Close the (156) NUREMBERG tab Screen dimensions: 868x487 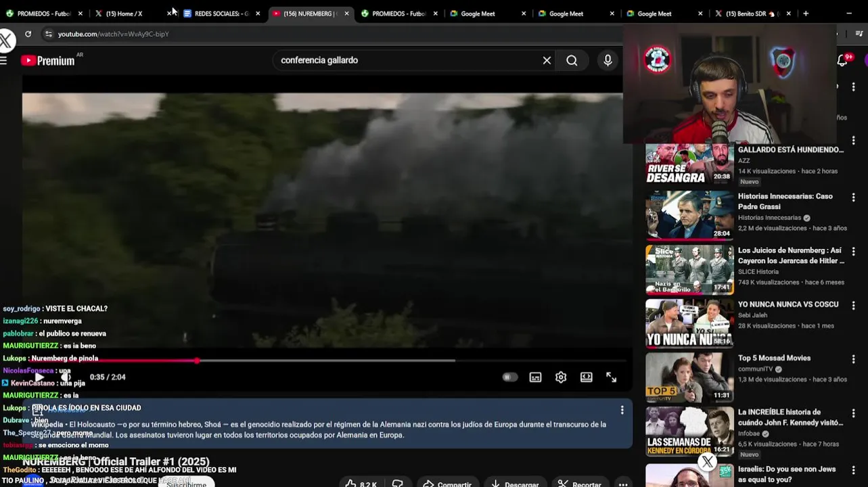346,14
